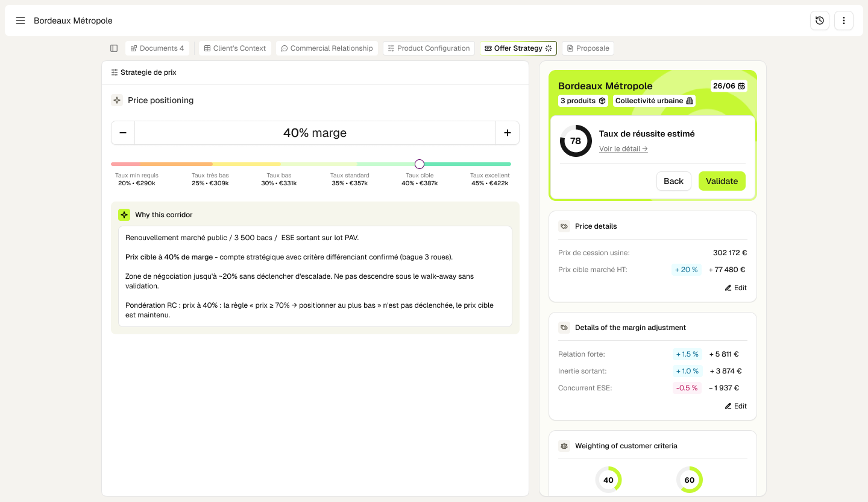Click the 3 produits badge
Screen dimensions: 868x502
click(583, 101)
